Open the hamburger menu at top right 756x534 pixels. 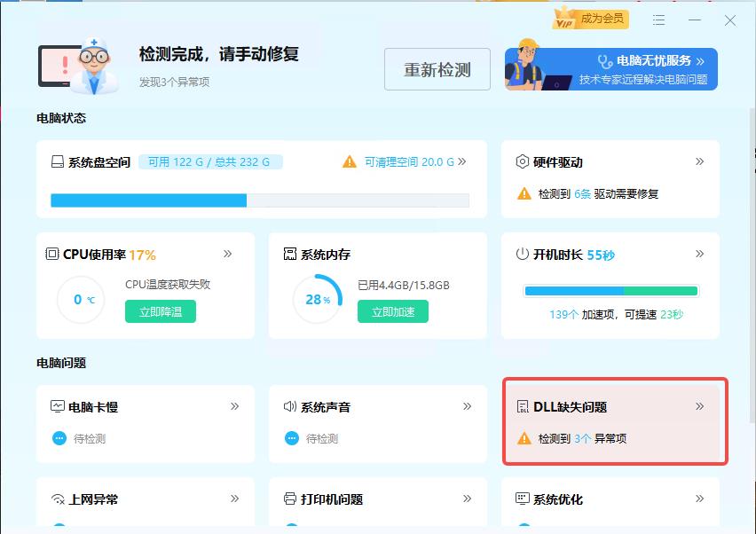[658, 19]
